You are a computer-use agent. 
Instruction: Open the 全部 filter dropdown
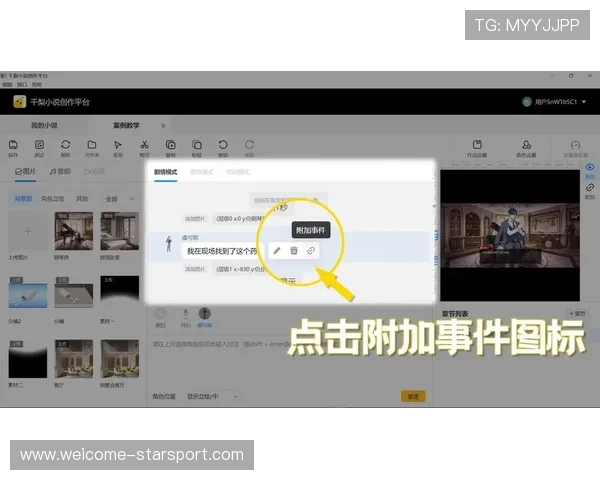point(119,199)
